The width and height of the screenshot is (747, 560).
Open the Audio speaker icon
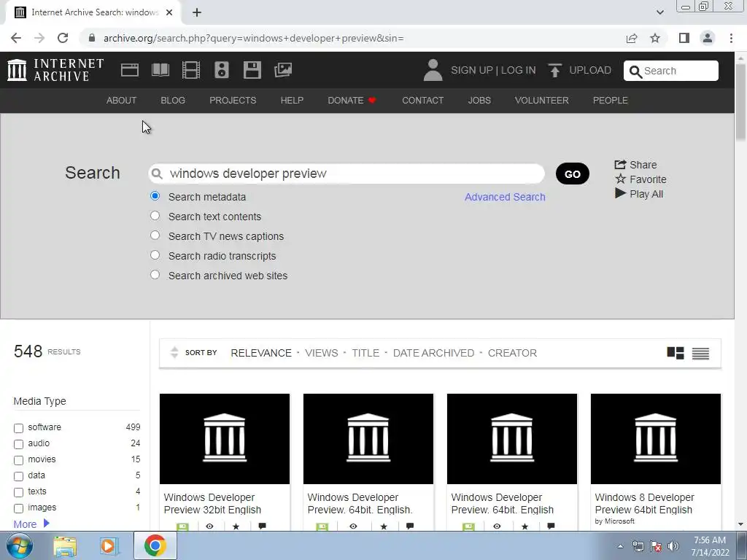click(x=222, y=70)
